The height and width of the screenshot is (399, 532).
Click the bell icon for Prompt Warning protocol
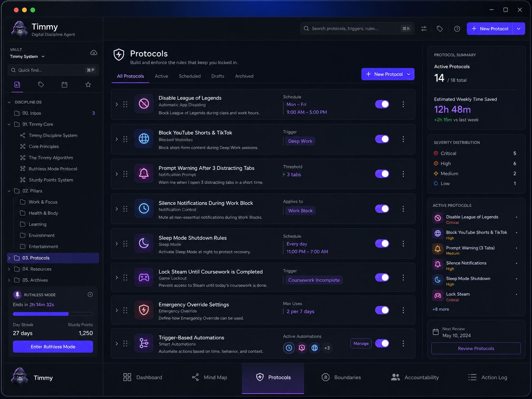[x=144, y=174]
